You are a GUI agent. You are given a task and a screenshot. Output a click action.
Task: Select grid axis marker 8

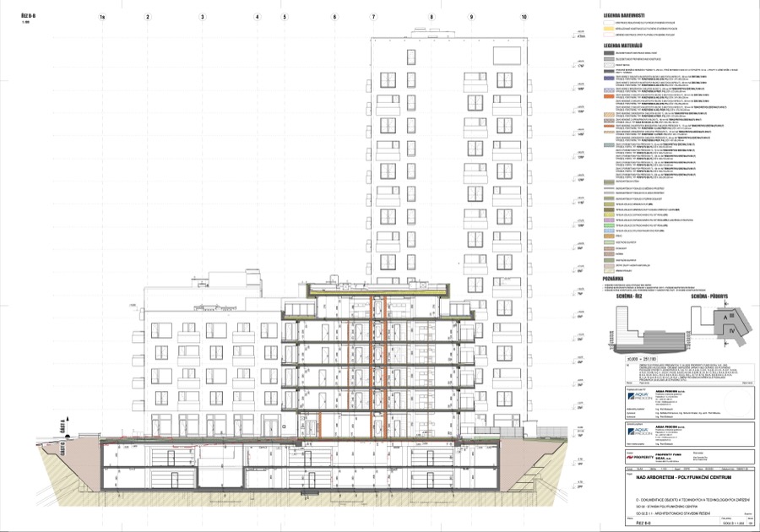click(431, 17)
